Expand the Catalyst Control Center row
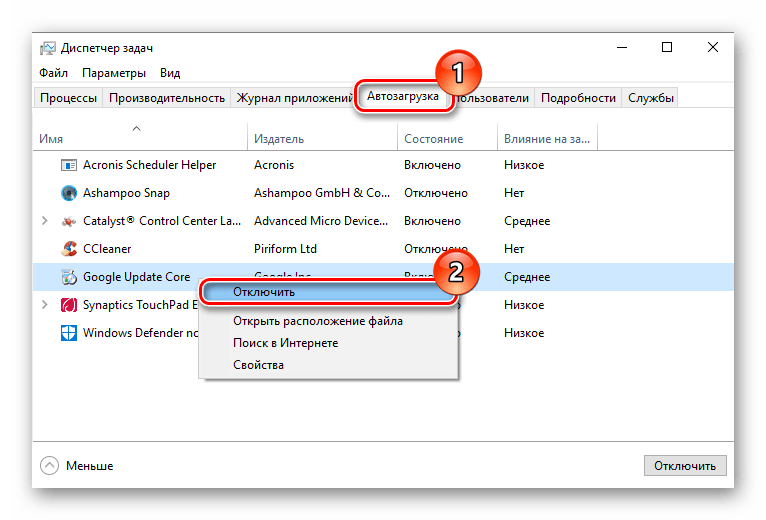Image resolution: width=766 pixels, height=520 pixels. point(45,221)
